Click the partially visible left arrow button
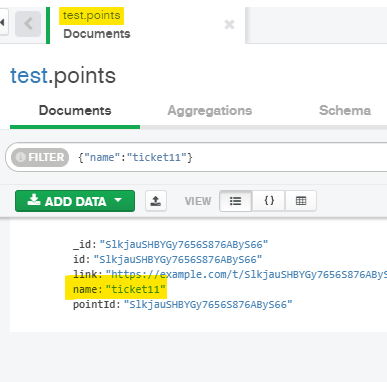This screenshot has height=382, width=387. coord(3,22)
